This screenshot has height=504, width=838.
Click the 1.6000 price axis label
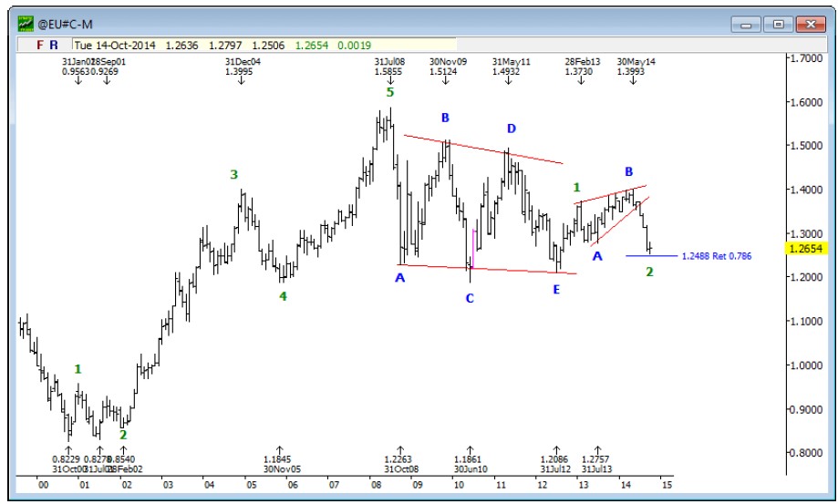(x=806, y=102)
